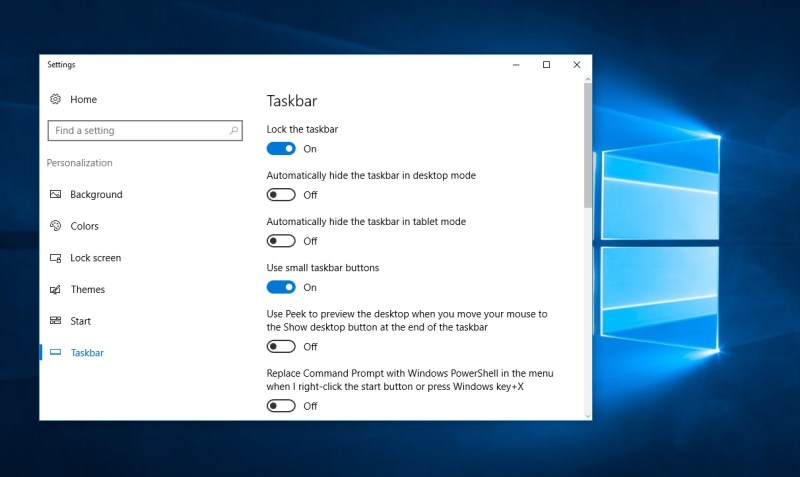Minimize the Settings window
Screen dimensions: 800x477
tap(516, 65)
